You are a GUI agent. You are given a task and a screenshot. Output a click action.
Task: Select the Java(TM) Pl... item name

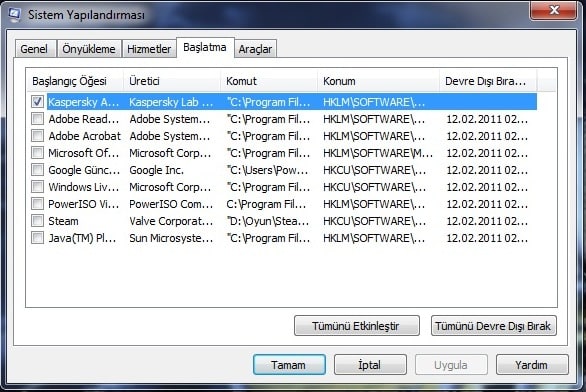[x=82, y=238]
